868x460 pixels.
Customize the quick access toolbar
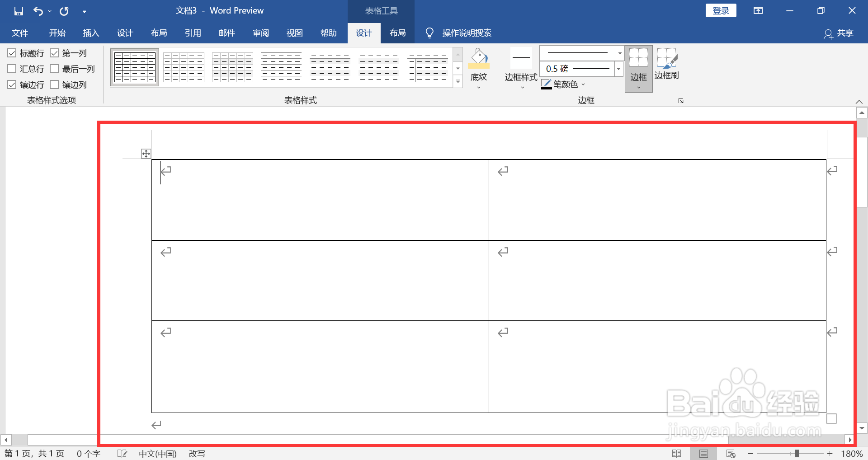(x=84, y=11)
